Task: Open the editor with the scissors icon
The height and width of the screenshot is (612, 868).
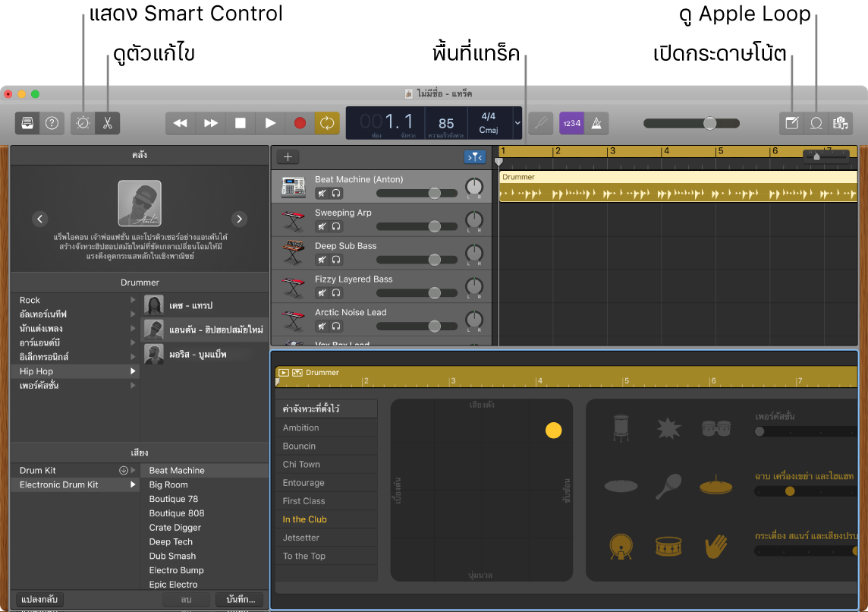Action: coord(108,123)
